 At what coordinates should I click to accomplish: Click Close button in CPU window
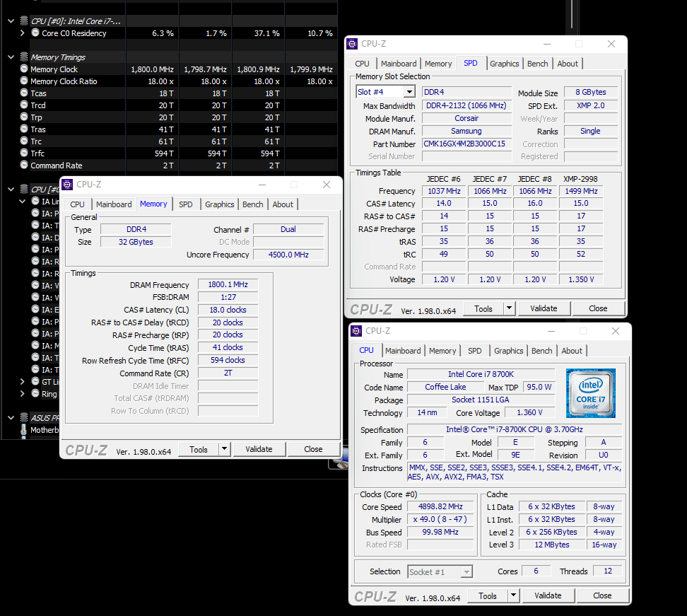602,595
